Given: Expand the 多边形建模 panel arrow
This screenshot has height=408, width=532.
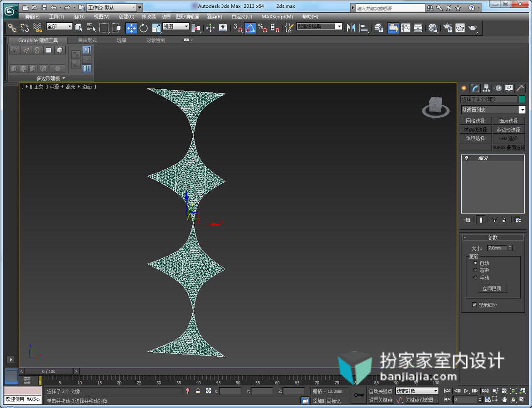Looking at the screenshot, I should click(64, 78).
